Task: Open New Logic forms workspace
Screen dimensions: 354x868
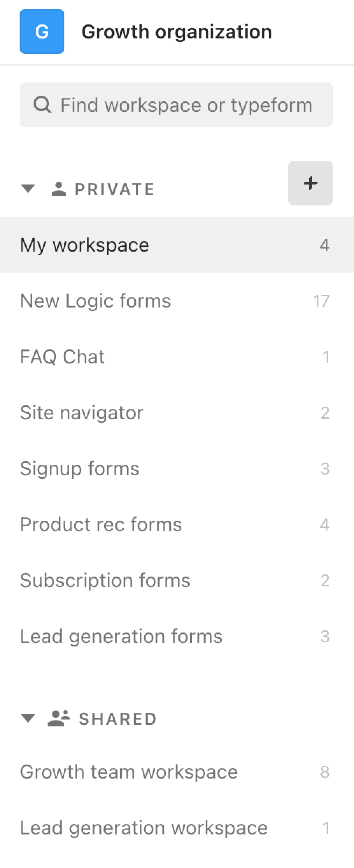Action: pyautogui.click(x=177, y=301)
